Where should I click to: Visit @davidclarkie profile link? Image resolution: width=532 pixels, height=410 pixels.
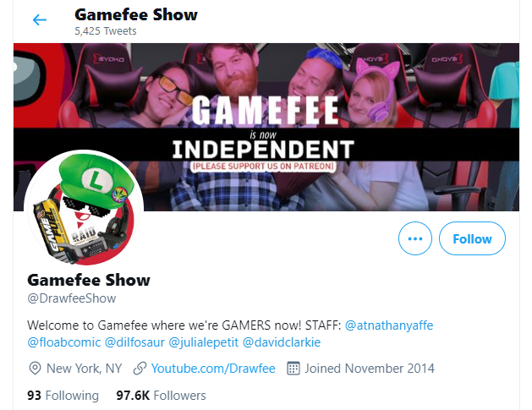click(x=282, y=342)
